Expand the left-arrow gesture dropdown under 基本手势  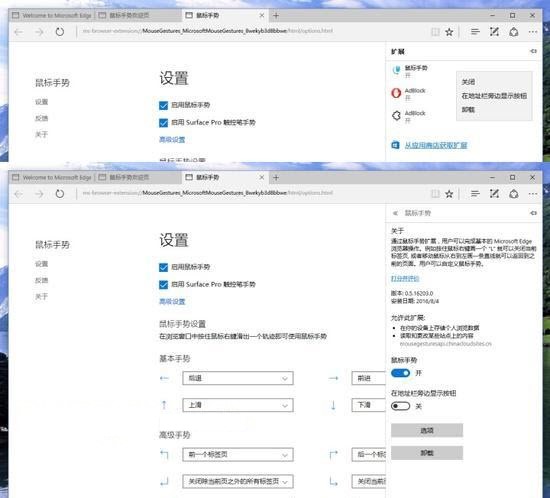pos(238,378)
